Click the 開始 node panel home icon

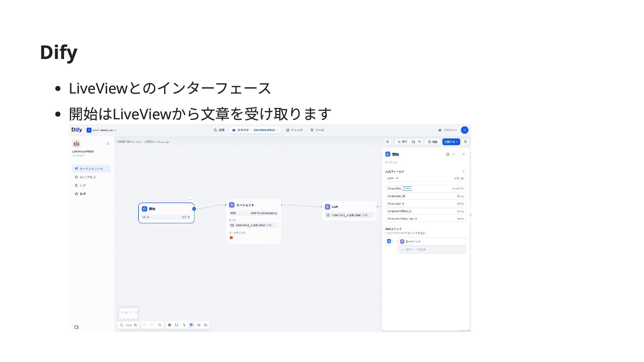[x=388, y=154]
